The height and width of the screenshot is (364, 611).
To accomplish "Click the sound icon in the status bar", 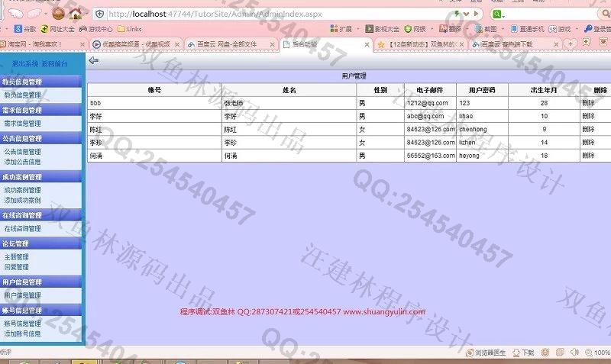I will tap(574, 353).
